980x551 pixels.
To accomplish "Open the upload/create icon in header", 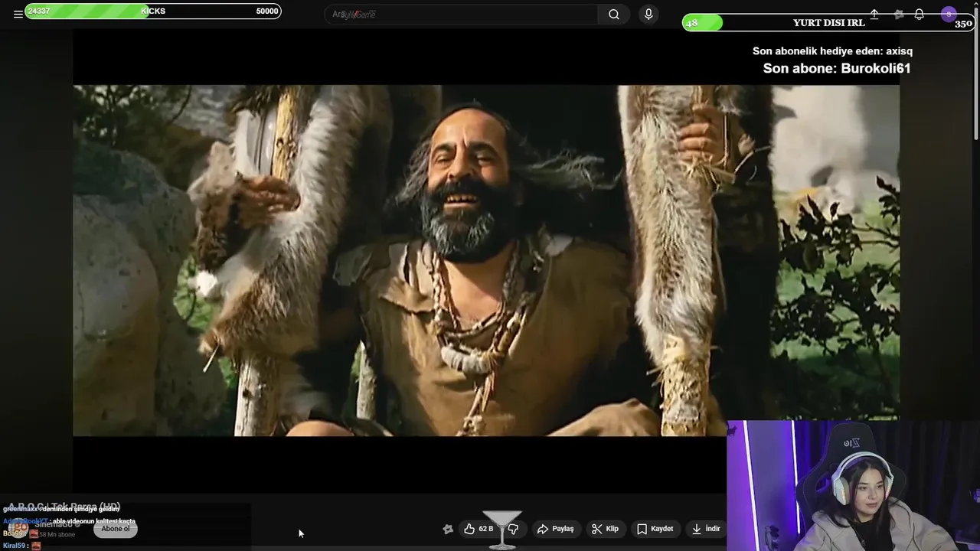I will click(874, 14).
